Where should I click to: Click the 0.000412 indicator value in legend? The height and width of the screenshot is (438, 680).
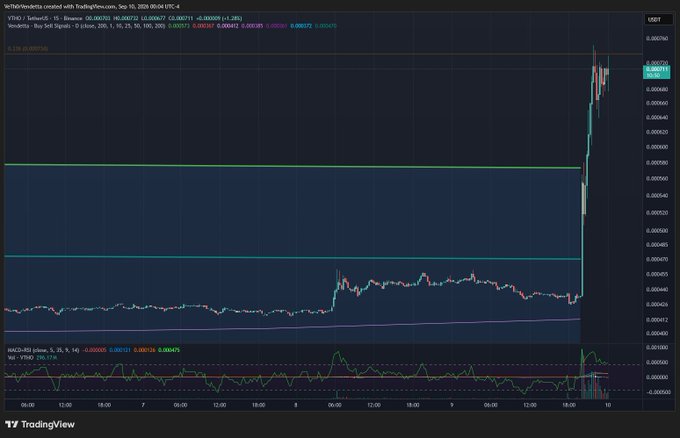pos(228,26)
